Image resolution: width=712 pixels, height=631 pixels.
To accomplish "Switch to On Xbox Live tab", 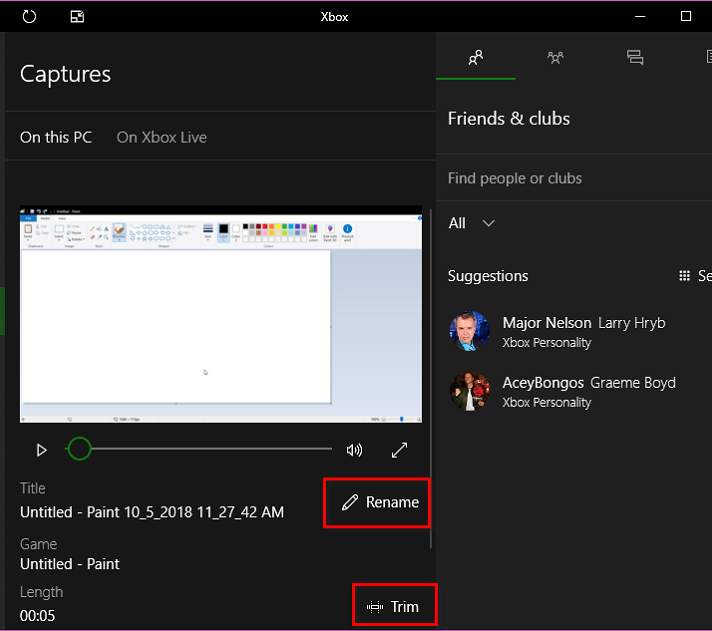I will [x=162, y=137].
